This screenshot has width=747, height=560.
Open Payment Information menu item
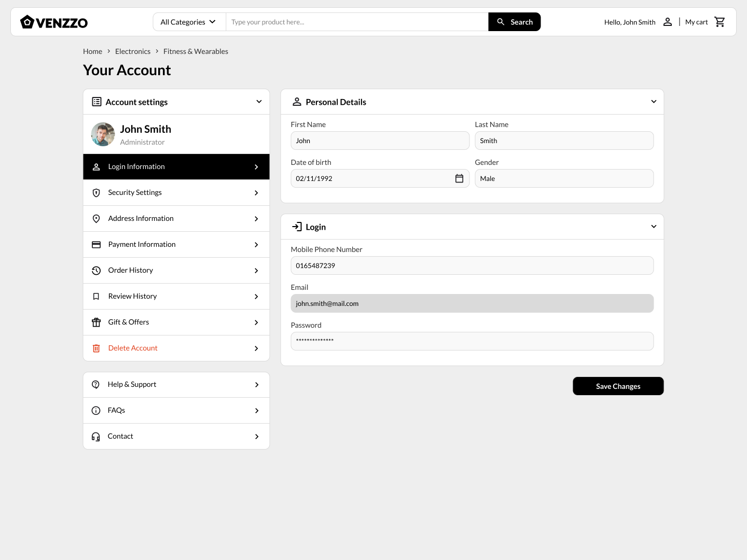point(176,245)
